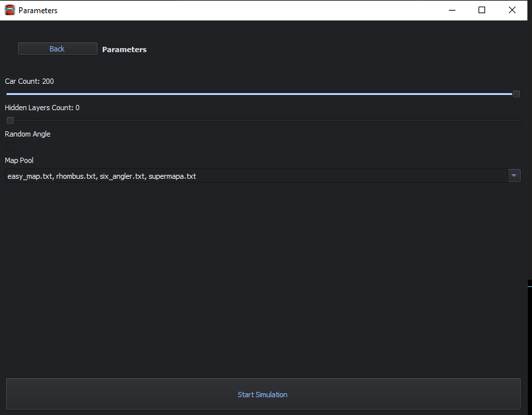Screen dimensions: 532x415
Task: Minimize the Parameters window
Action: [452, 10]
